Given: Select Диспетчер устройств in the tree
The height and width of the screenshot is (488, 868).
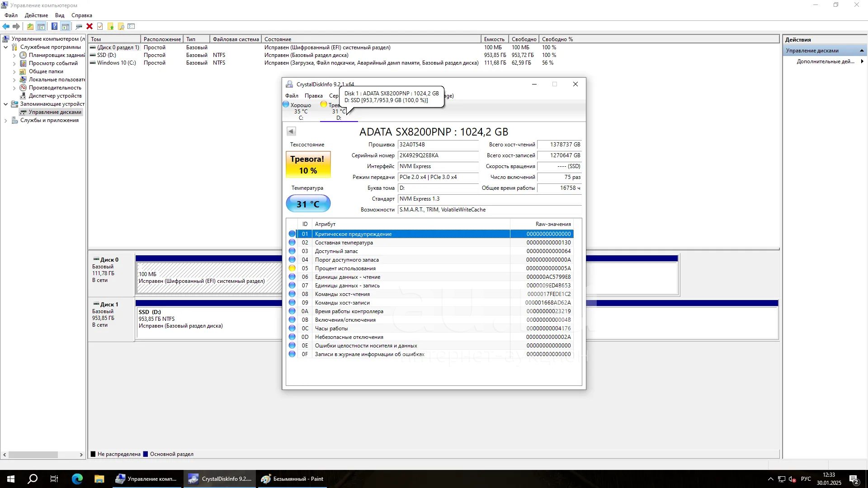Looking at the screenshot, I should (x=55, y=96).
